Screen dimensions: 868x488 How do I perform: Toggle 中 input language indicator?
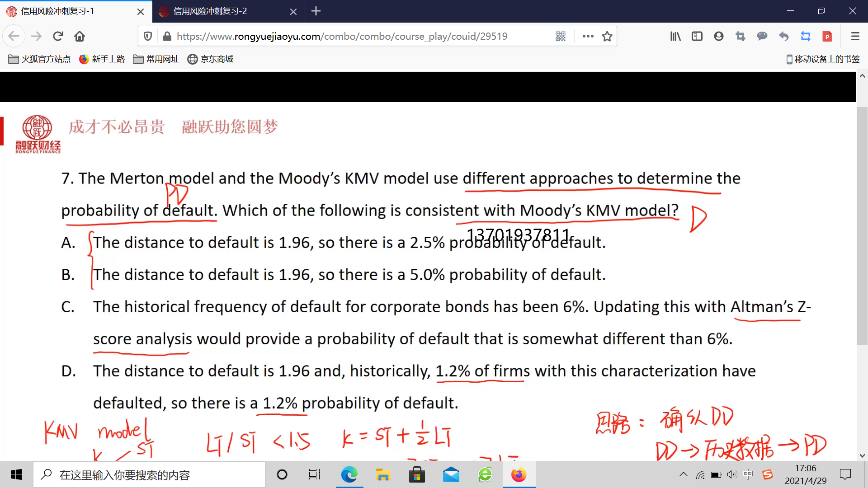(748, 474)
